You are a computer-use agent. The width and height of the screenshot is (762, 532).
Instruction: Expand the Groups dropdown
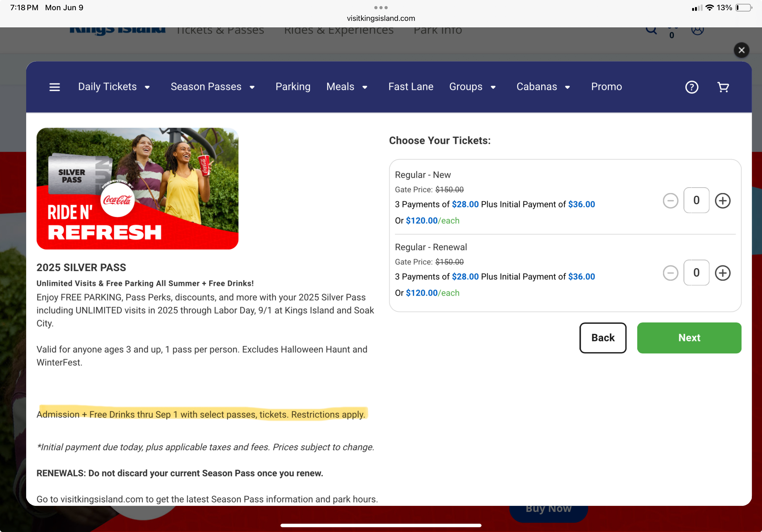click(x=472, y=87)
